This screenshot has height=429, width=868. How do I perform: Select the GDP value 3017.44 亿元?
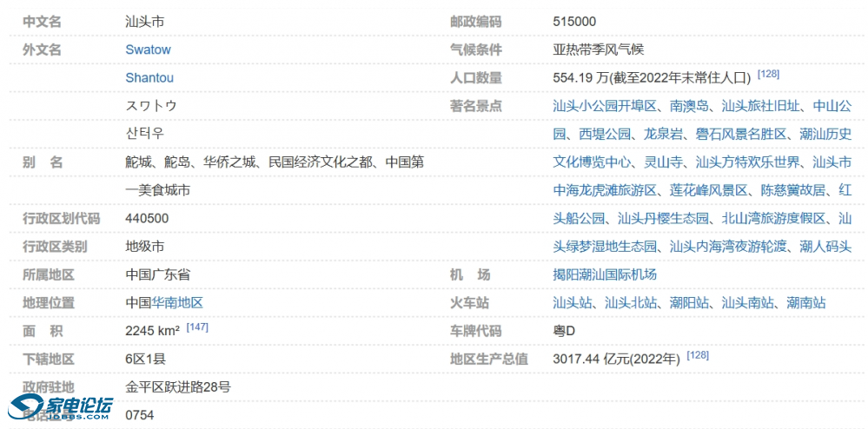(x=591, y=359)
